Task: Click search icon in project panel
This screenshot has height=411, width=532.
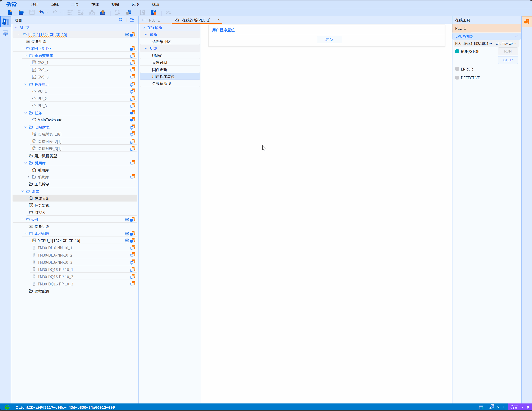Action: pos(121,20)
